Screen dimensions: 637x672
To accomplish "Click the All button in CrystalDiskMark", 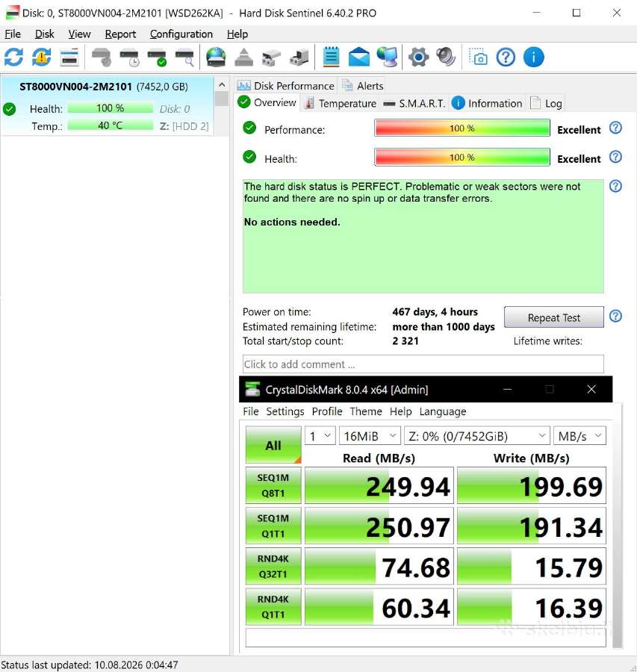I will coord(273,445).
